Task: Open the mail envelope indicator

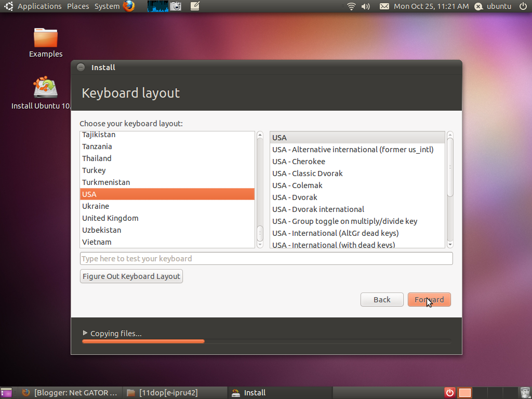Action: (x=384, y=6)
